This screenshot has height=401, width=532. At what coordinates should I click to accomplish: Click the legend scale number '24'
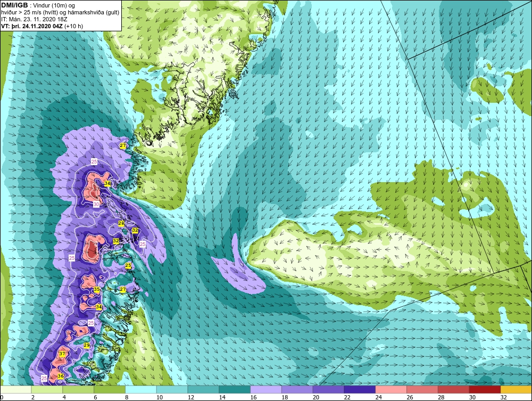378,397
